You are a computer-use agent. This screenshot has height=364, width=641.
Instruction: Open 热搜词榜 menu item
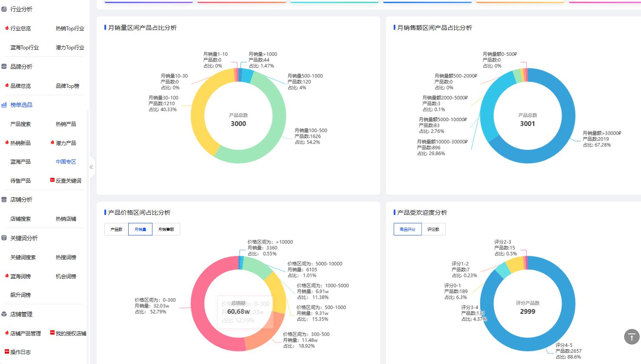point(66,258)
